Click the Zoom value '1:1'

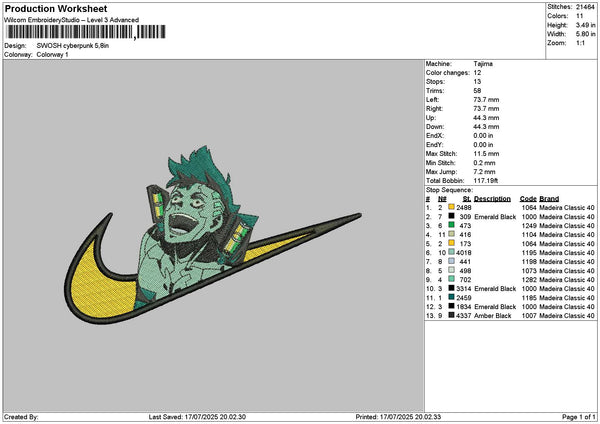[580, 43]
